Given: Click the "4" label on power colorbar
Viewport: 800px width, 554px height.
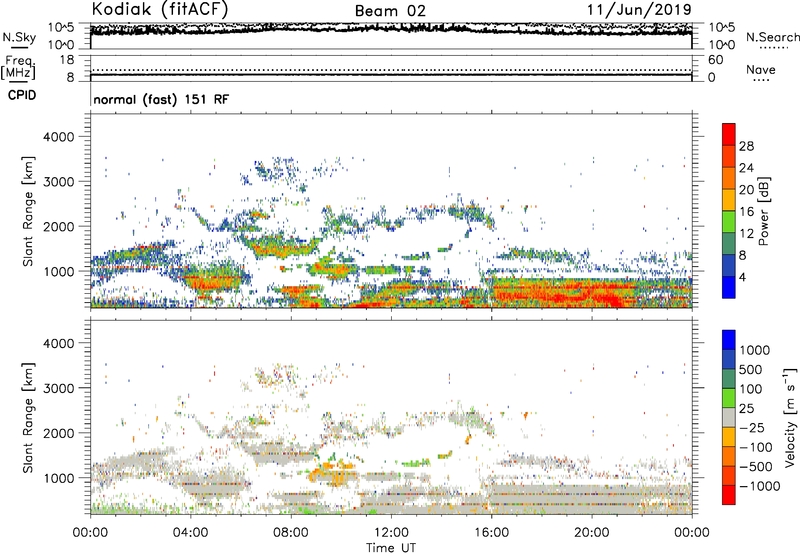Looking at the screenshot, I should pos(742,278).
